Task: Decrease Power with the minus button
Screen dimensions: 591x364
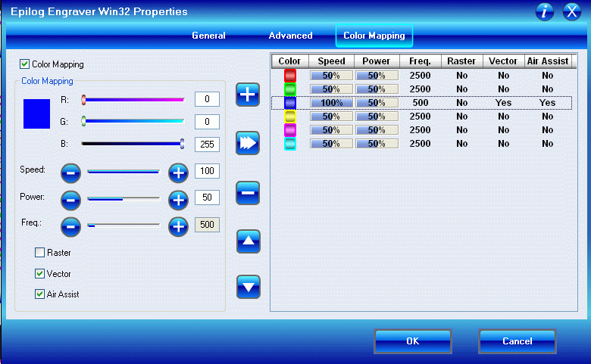Action: tap(71, 201)
